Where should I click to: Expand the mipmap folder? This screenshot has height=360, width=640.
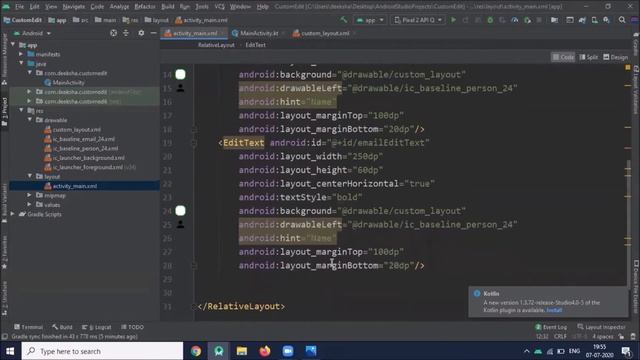tap(30, 195)
